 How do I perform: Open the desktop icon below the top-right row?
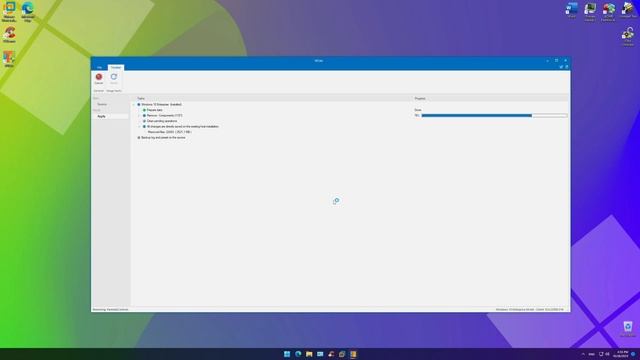[628, 37]
